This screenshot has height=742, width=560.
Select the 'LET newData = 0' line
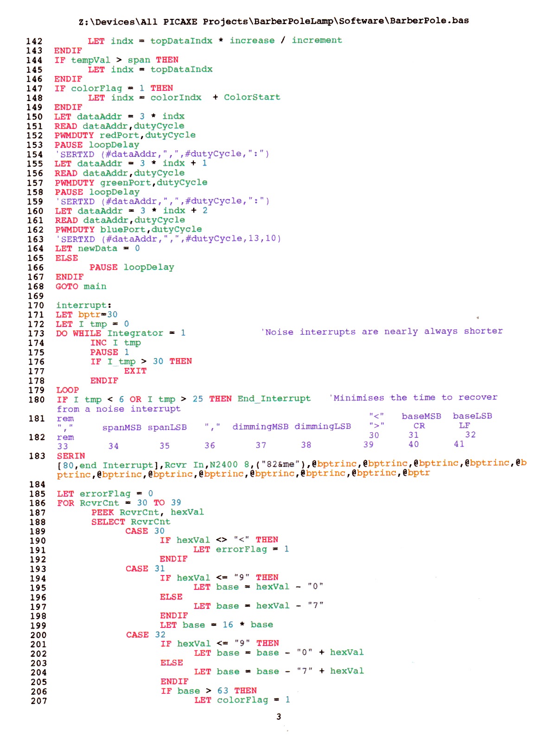97,249
